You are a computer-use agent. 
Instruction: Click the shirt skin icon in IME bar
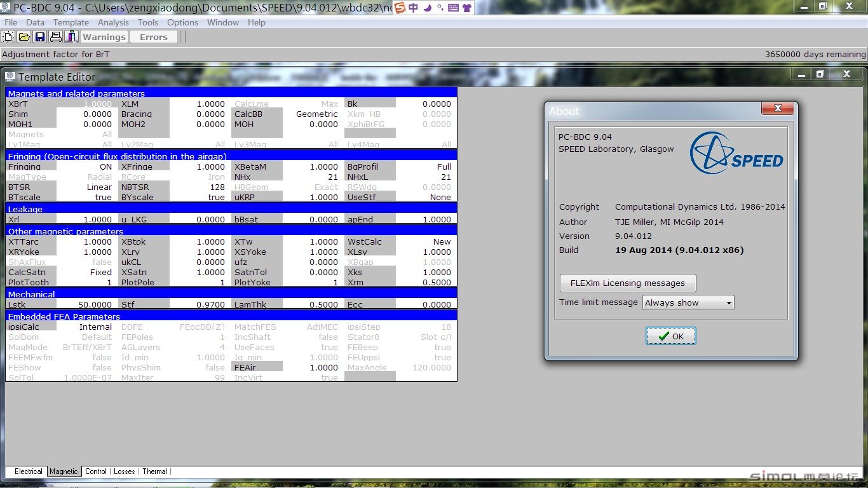coord(467,8)
